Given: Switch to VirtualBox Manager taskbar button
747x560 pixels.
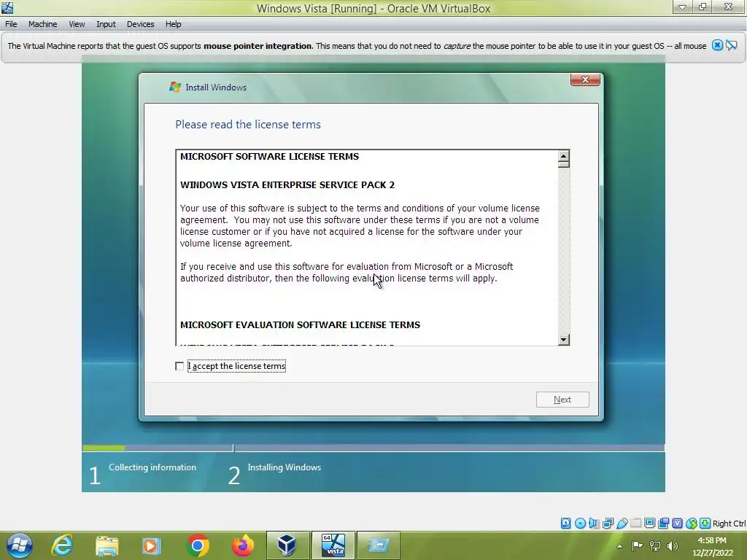Looking at the screenshot, I should click(287, 545).
